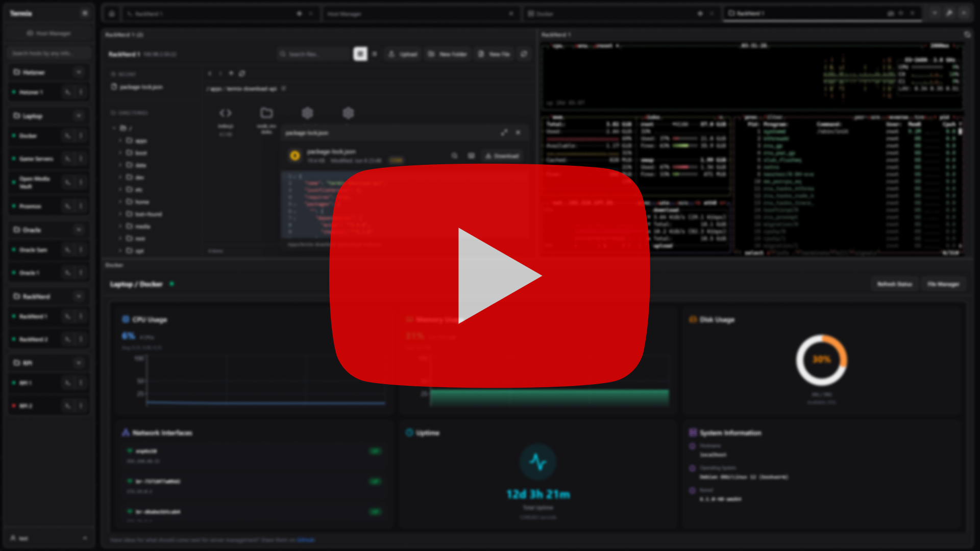This screenshot has height=551, width=980.
Task: Select the underlined RackNerd 1 tab
Action: coord(822,14)
